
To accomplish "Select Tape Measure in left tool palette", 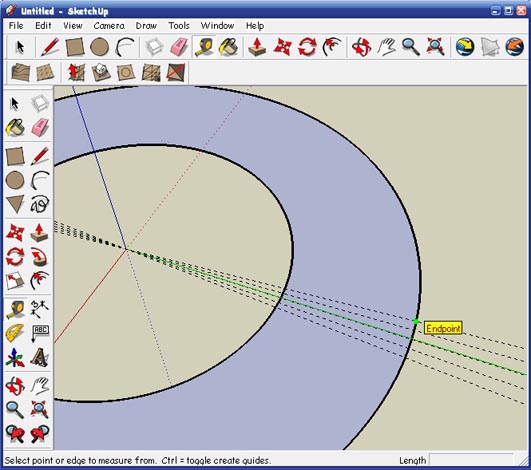I will pos(15,309).
